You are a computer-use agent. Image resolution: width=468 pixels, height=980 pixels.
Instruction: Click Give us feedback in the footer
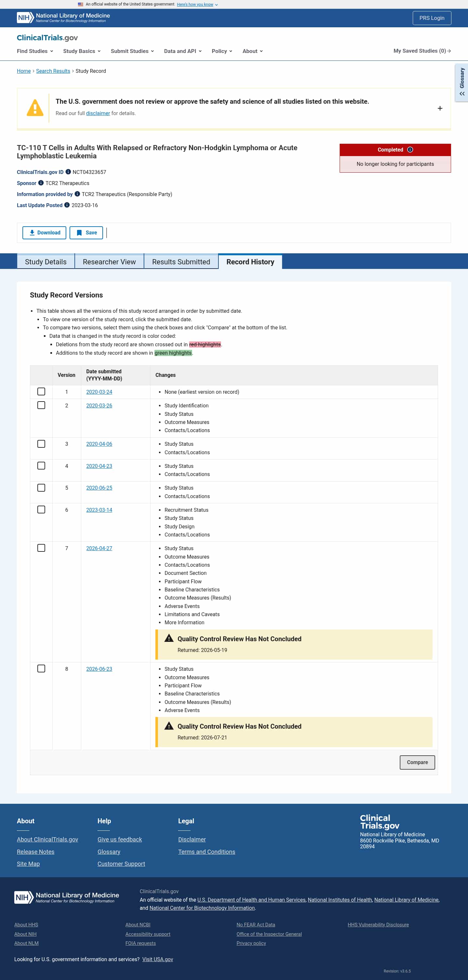coord(119,839)
